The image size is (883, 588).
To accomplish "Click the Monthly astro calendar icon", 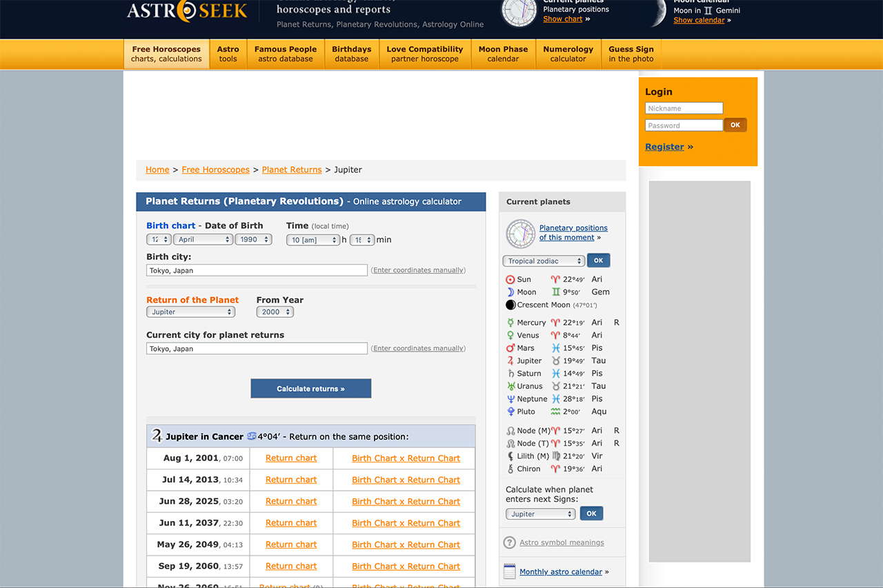I will [x=510, y=571].
